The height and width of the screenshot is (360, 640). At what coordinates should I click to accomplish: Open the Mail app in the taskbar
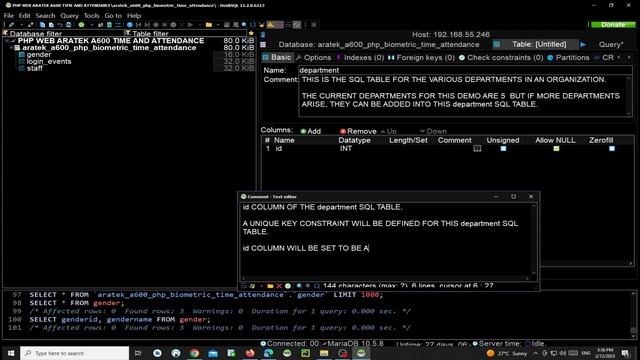tap(213, 353)
